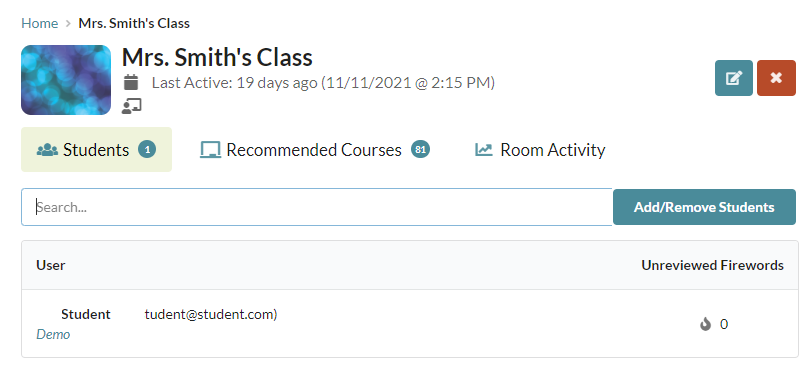Click the laptop icon for Recommended Courses
The image size is (810, 374).
[210, 150]
